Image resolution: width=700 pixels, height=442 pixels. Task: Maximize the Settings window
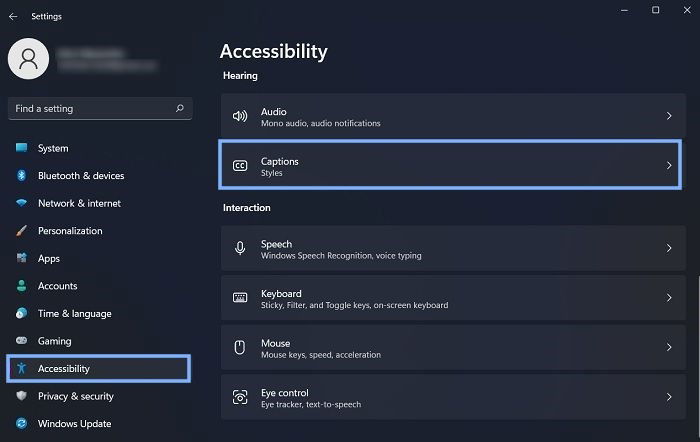655,10
